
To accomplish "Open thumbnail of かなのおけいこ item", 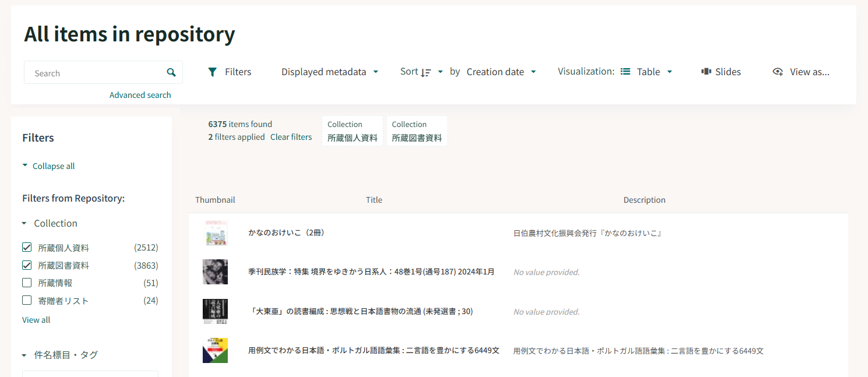I will [215, 233].
